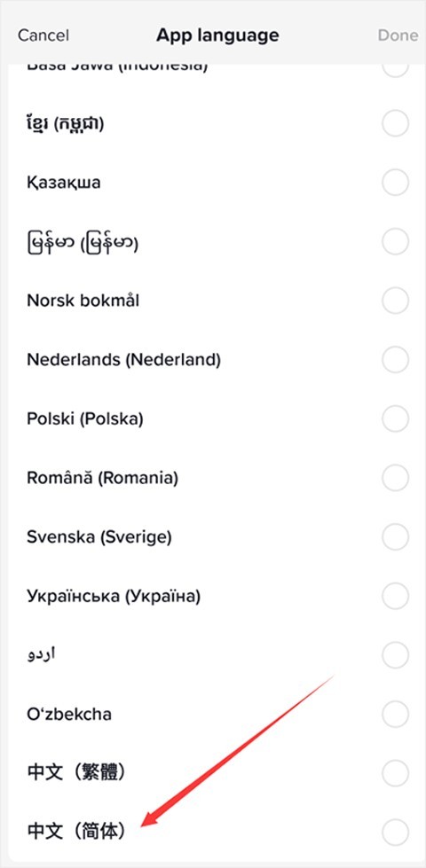Select Українська (Україна) radio button
This screenshot has height=868, width=426.
pos(396,596)
